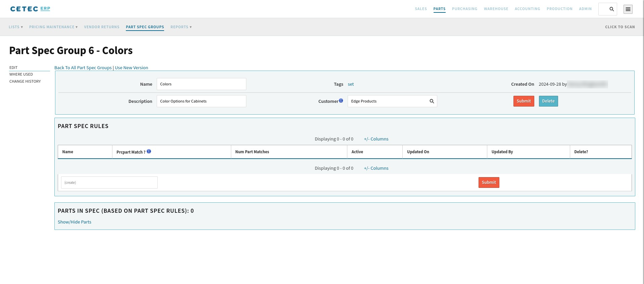Screen dimensions: 644x284
Task: Click the Prcpart Match info icon
Action: pyautogui.click(x=149, y=151)
